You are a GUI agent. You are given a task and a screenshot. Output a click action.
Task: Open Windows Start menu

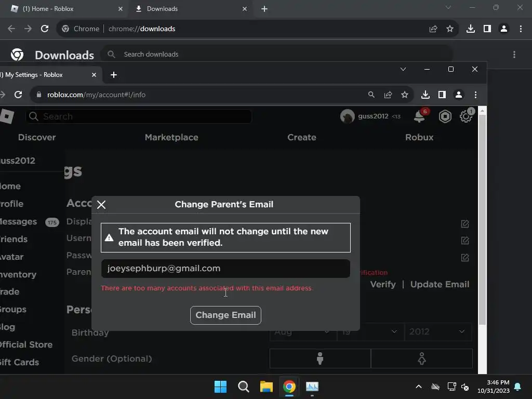[x=220, y=387]
